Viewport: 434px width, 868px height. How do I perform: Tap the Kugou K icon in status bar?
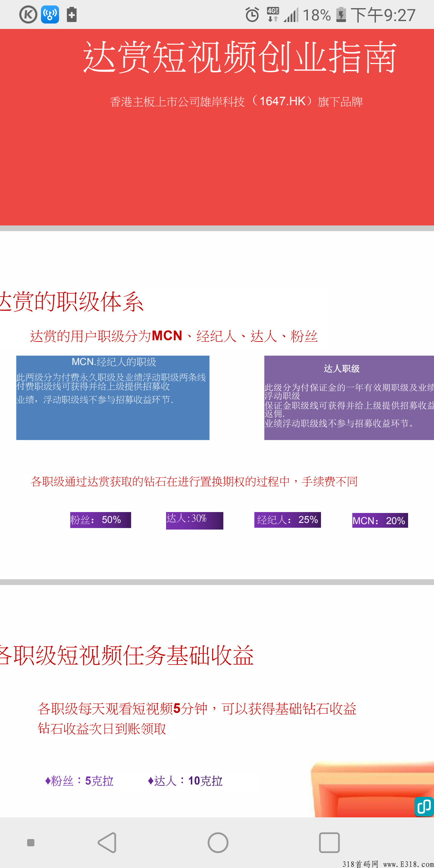[x=28, y=15]
